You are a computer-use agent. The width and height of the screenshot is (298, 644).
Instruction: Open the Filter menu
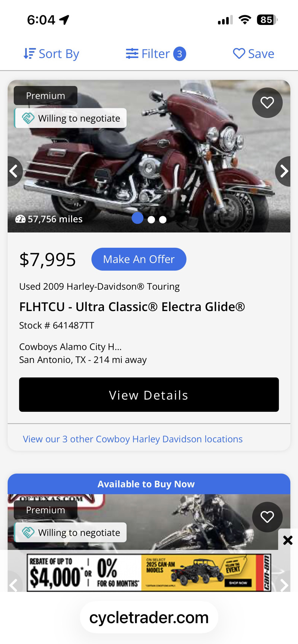[148, 54]
